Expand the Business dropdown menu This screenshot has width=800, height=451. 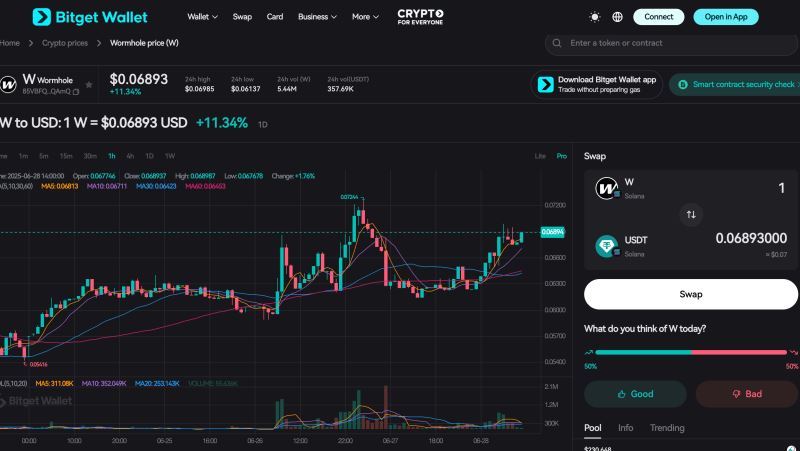click(x=317, y=17)
